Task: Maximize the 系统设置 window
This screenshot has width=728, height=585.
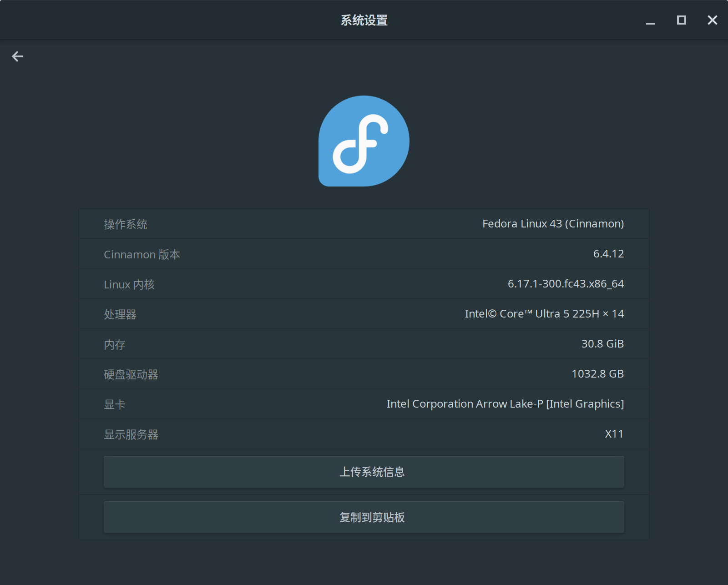Action: pos(681,20)
